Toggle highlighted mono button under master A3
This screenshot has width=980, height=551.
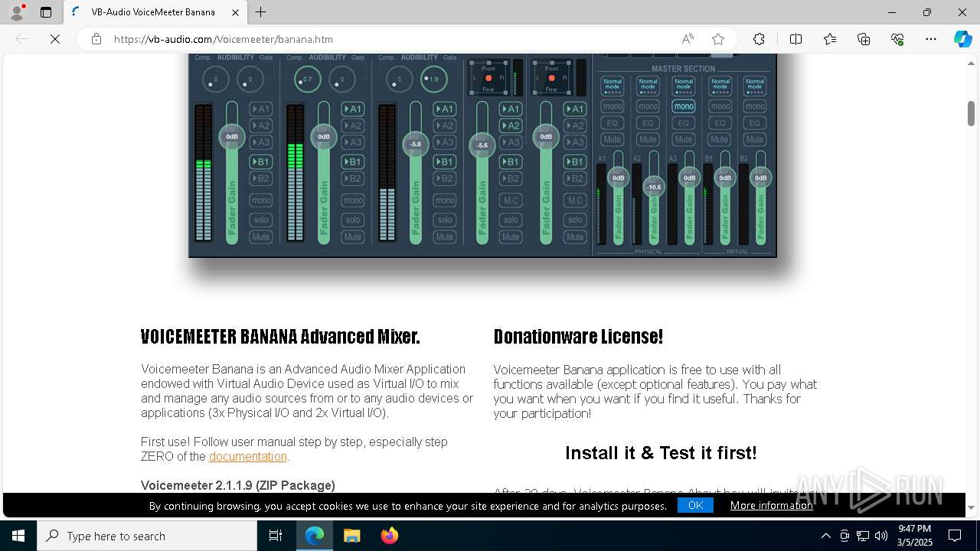coord(684,106)
